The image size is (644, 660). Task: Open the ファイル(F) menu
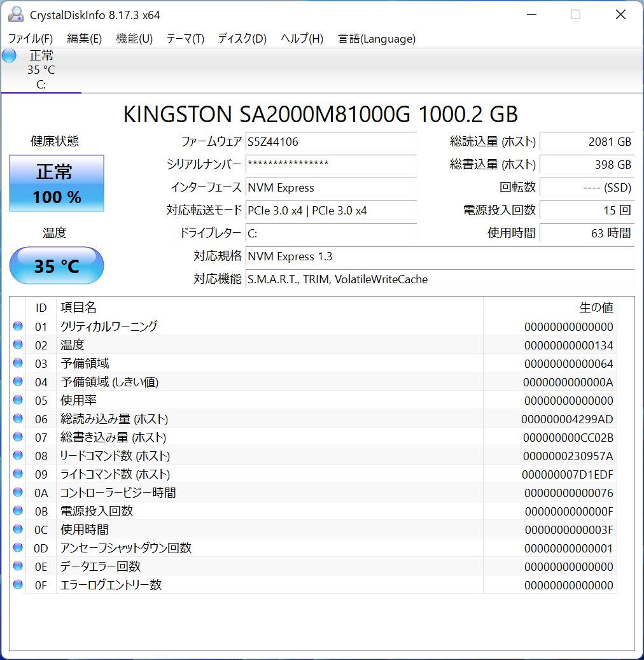(x=31, y=39)
